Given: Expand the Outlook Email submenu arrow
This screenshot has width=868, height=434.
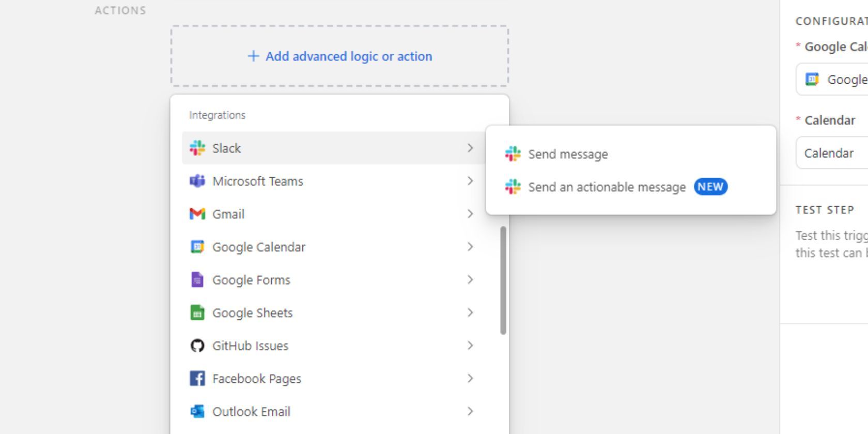Looking at the screenshot, I should coord(470,412).
